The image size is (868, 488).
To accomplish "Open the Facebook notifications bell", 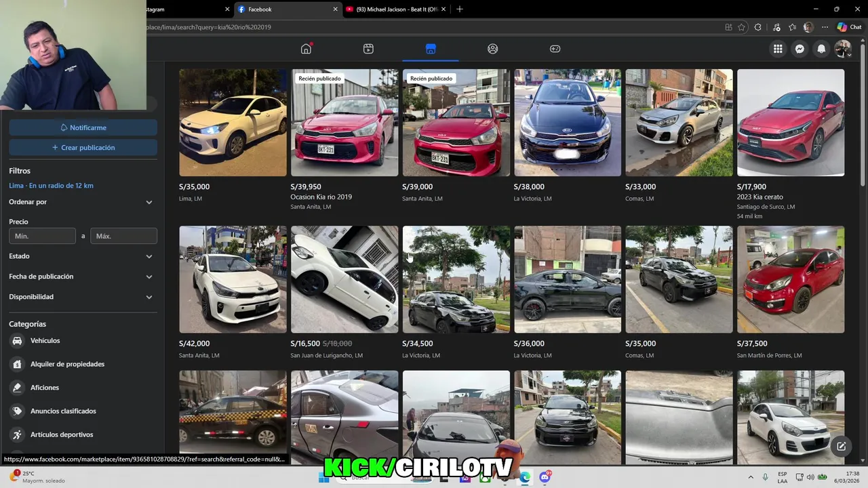I will [821, 49].
